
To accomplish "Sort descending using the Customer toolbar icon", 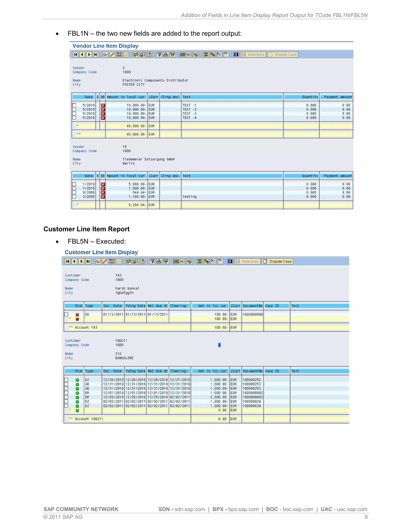I will coord(166,261).
